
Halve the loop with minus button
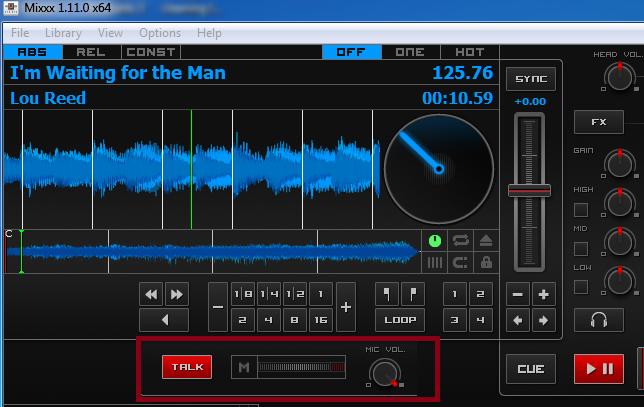click(218, 307)
